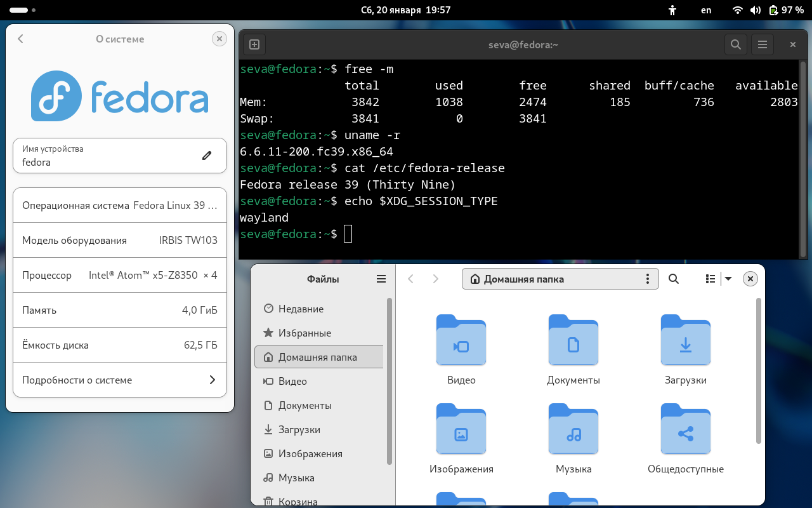Switch Files to list view
This screenshot has height=508, width=812.
(x=710, y=279)
